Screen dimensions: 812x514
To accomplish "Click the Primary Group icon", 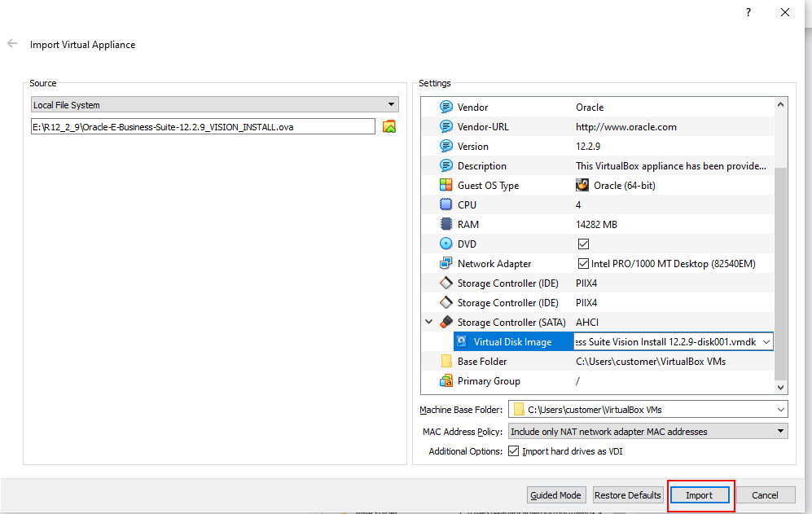I will pyautogui.click(x=446, y=381).
